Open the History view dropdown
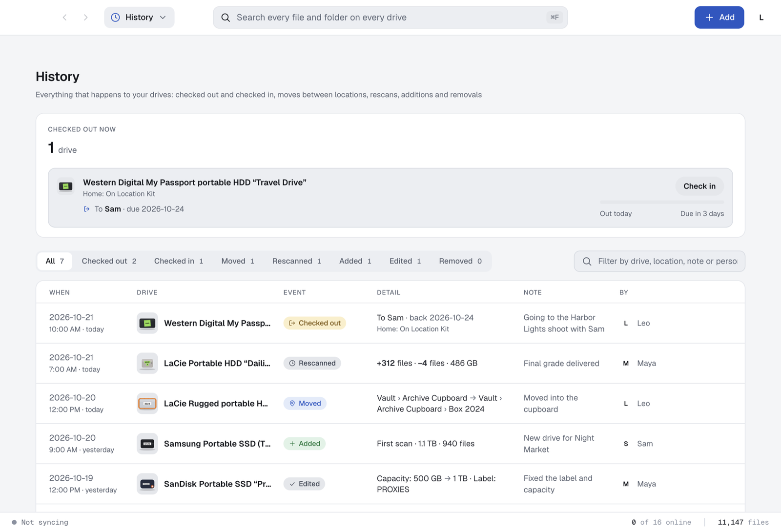 [139, 18]
